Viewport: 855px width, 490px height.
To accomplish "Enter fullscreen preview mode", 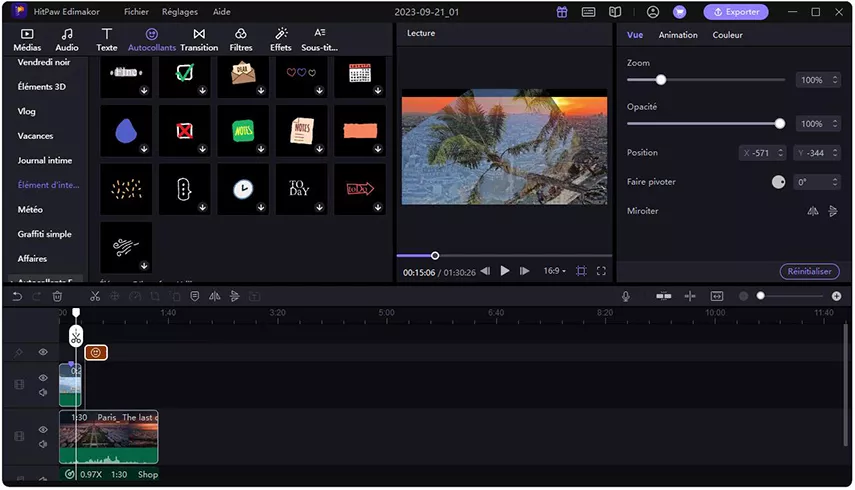I will [x=601, y=271].
